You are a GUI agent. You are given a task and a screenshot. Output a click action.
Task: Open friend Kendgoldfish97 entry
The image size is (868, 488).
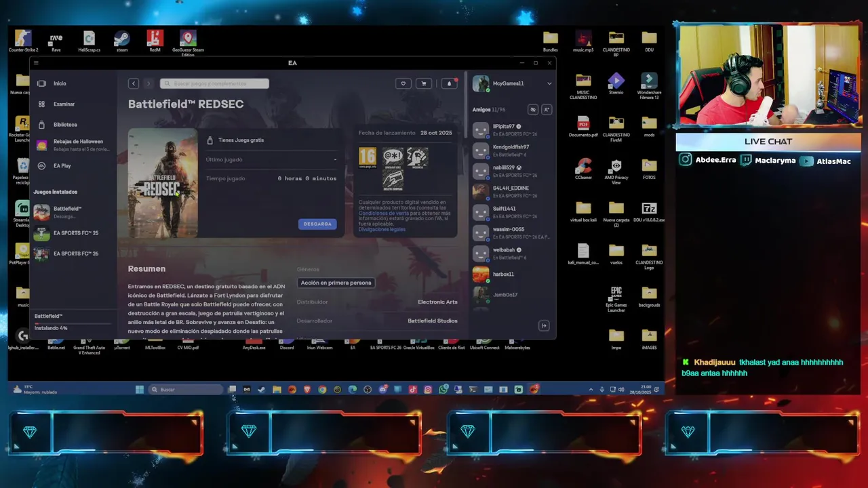(512, 150)
